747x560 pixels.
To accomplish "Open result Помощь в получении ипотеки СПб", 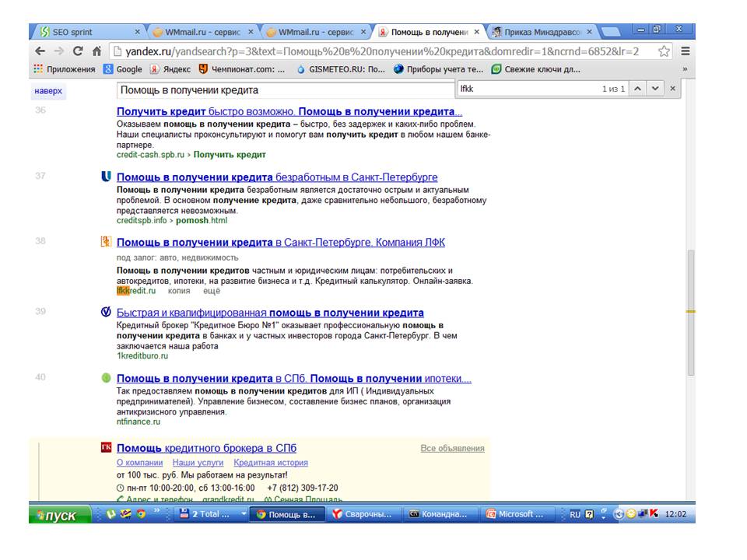I will point(294,379).
